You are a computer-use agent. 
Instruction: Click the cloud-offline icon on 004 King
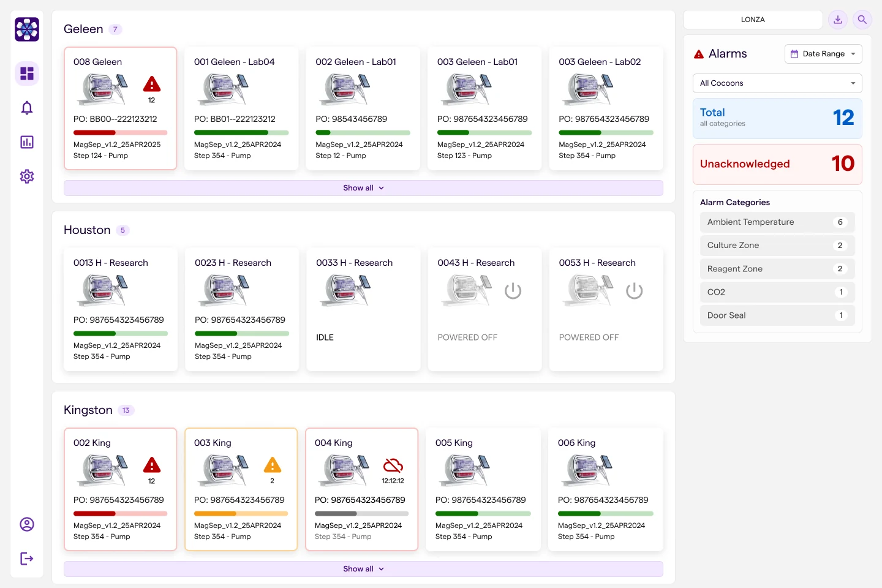tap(393, 465)
